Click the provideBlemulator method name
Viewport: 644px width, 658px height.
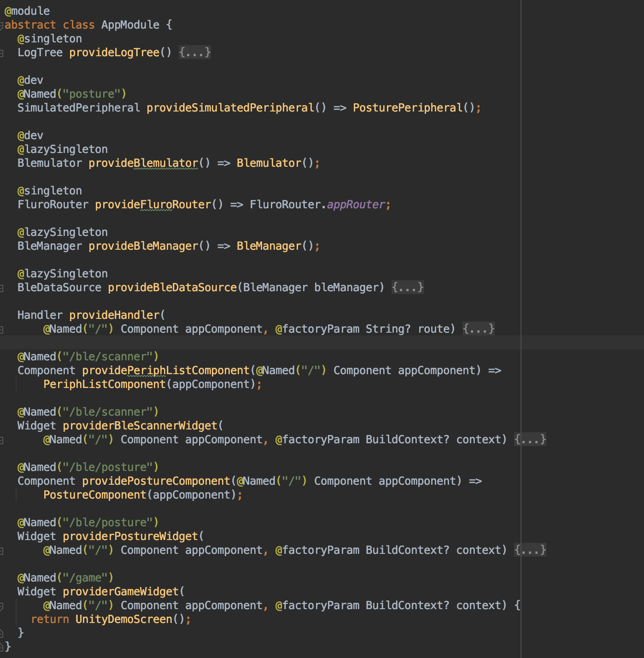(143, 163)
